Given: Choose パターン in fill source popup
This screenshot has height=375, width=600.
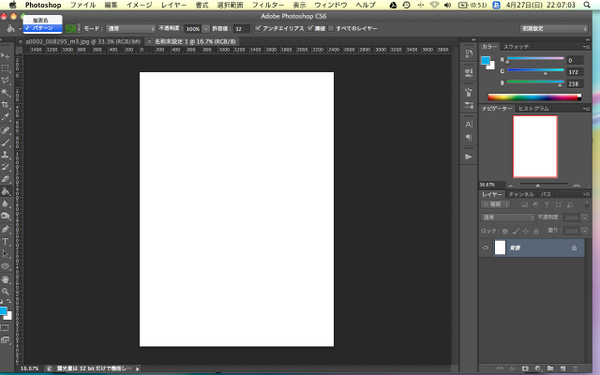Looking at the screenshot, I should coord(42,28).
